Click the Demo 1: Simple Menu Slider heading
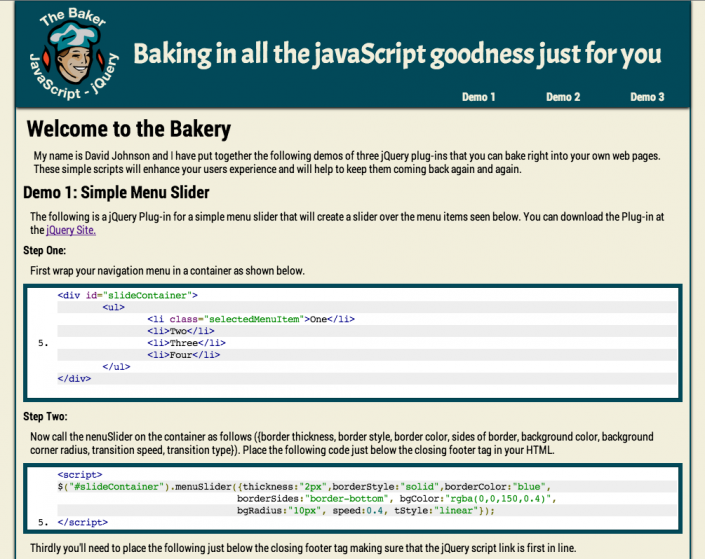The width and height of the screenshot is (705, 559). click(x=116, y=192)
